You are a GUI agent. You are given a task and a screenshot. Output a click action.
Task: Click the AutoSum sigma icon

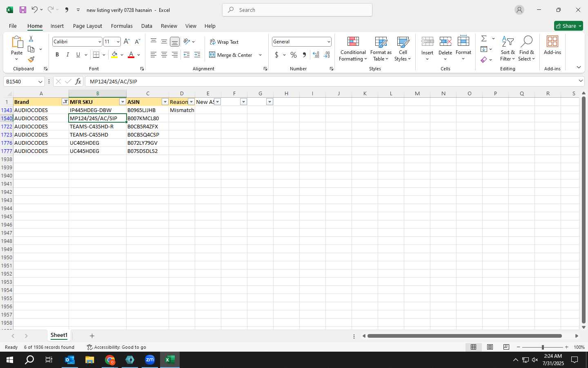(x=484, y=38)
